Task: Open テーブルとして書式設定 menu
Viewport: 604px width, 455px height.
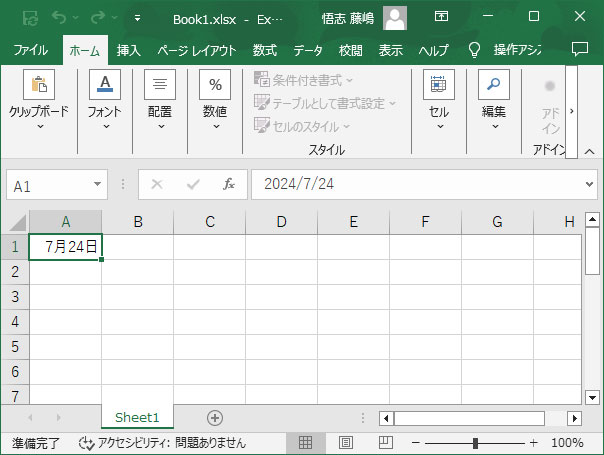Action: 325,103
